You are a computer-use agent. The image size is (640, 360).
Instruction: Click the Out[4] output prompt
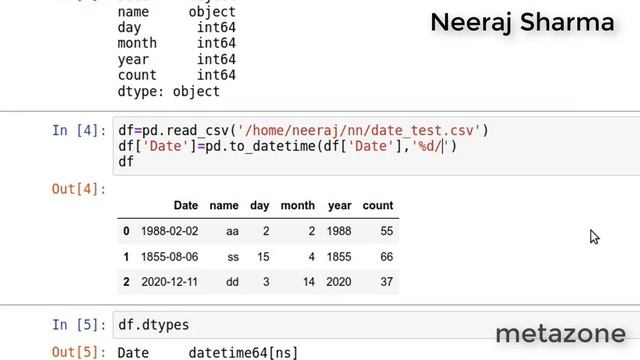point(79,189)
